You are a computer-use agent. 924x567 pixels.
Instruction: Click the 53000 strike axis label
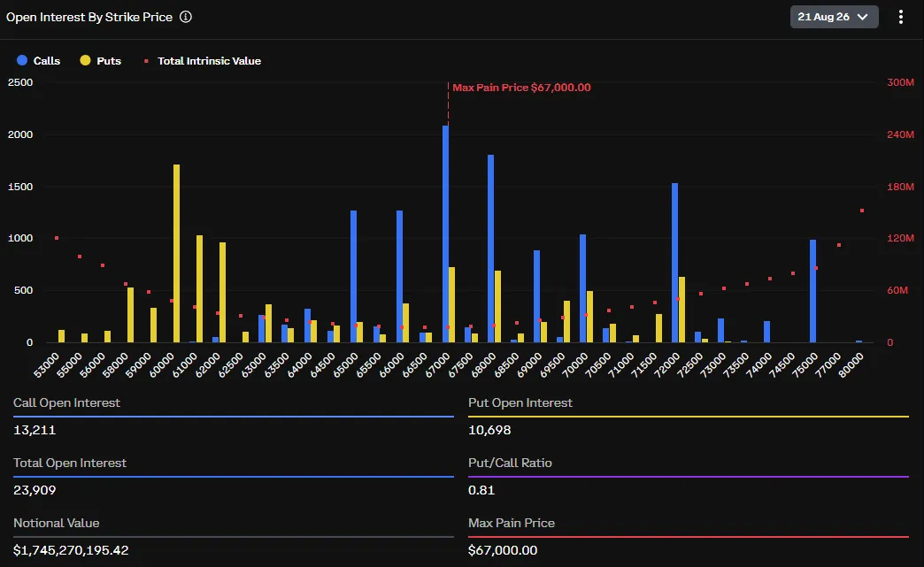pyautogui.click(x=47, y=364)
